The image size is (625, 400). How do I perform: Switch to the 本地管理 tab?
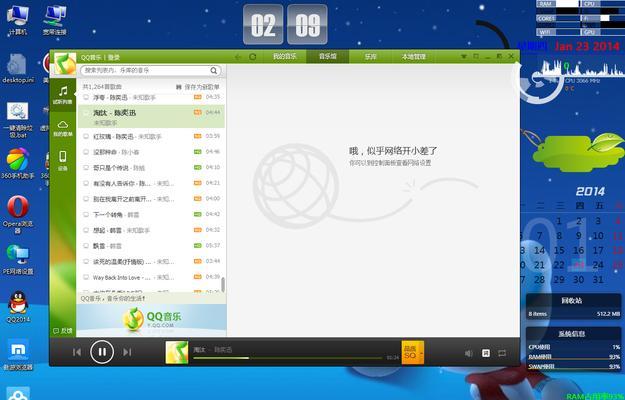coord(413,57)
